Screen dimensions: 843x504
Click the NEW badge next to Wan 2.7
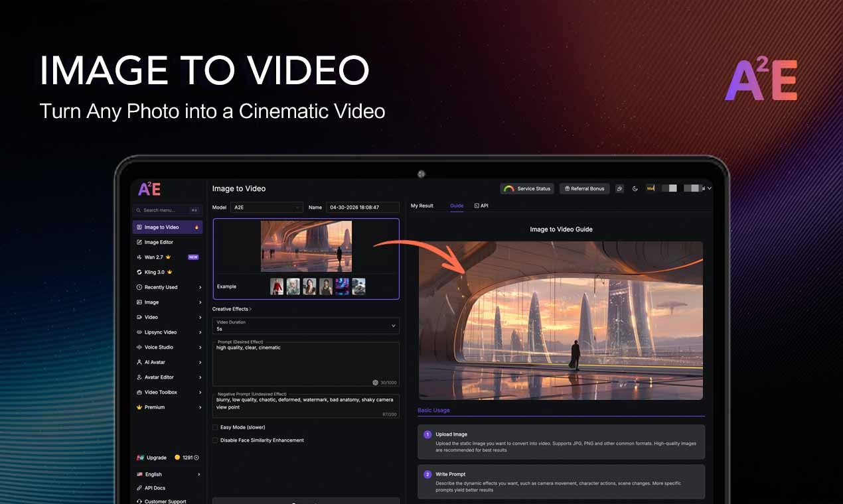tap(193, 257)
